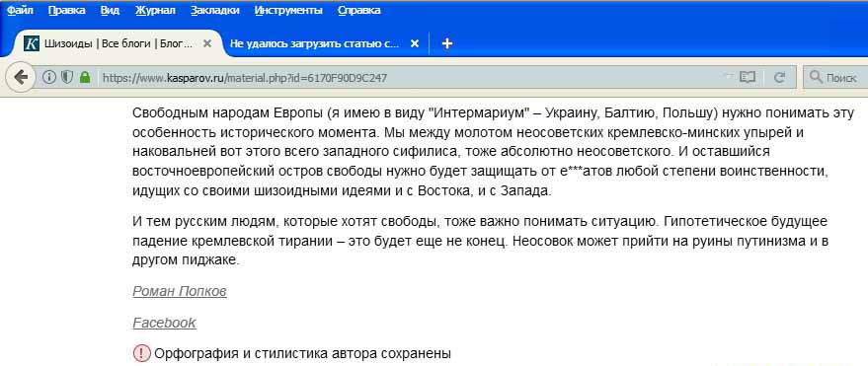
Task: Go back to the previous page
Action: tap(21, 77)
